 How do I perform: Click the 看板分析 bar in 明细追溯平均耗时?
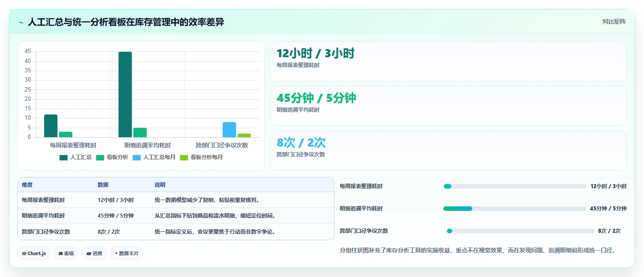coord(140,133)
